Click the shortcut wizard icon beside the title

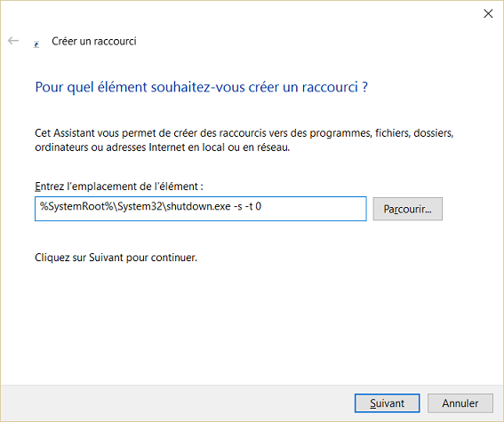36,44
